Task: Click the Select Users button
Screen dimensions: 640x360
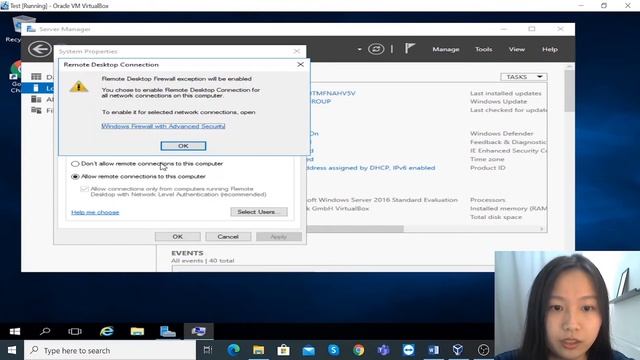Action: click(259, 212)
